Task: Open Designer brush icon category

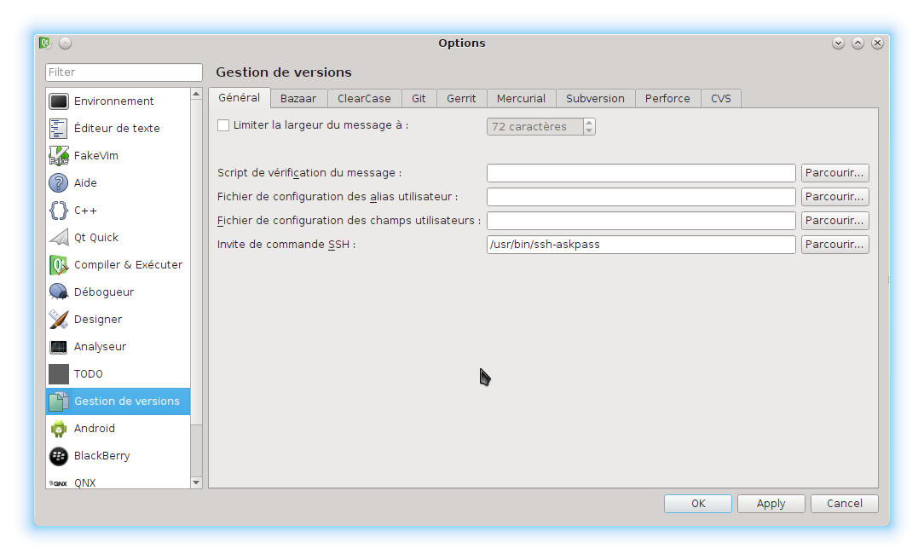Action: (x=58, y=320)
